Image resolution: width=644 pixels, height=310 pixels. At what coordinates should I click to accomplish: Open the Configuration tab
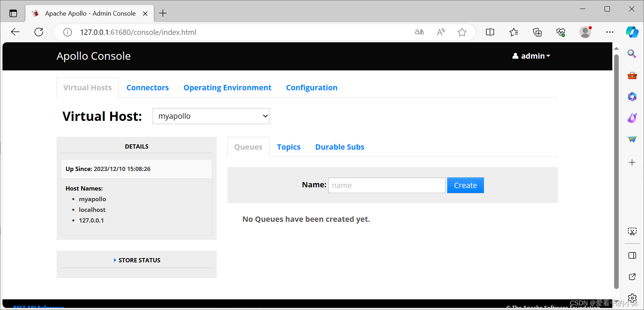click(x=312, y=87)
